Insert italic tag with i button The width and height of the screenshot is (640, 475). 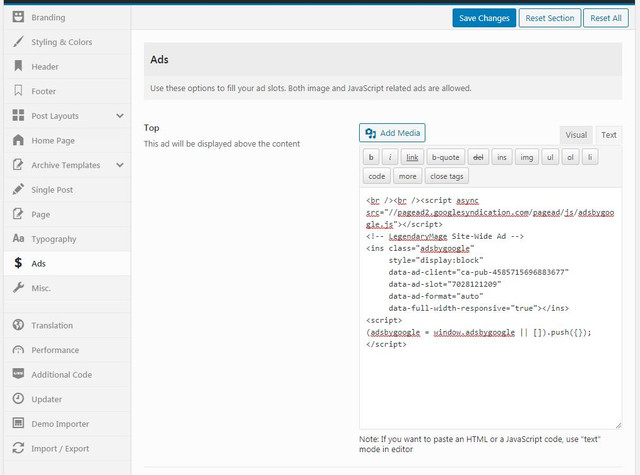click(390, 157)
